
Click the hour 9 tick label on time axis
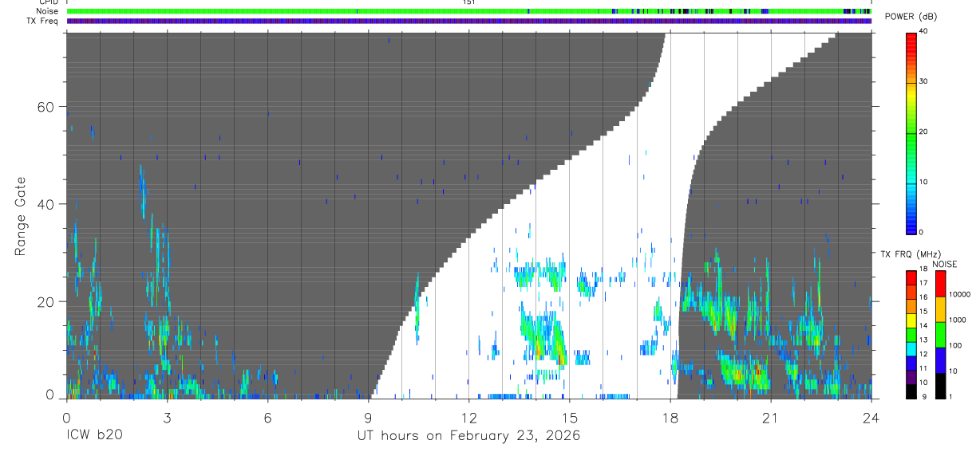(368, 417)
